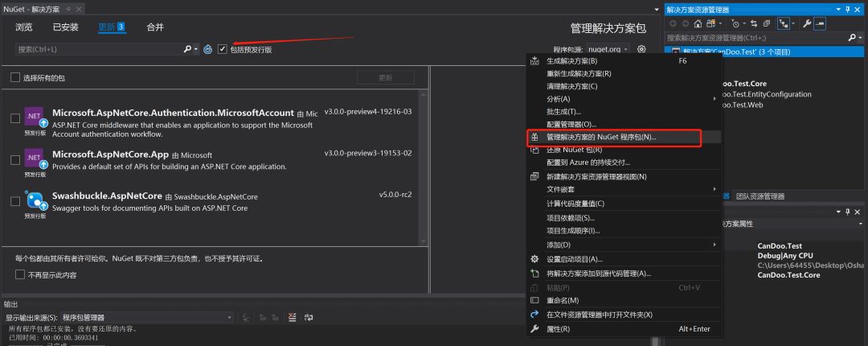Click Sync with Active Document arrows icon
Image resolution: width=868 pixels, height=346 pixels.
point(754,23)
